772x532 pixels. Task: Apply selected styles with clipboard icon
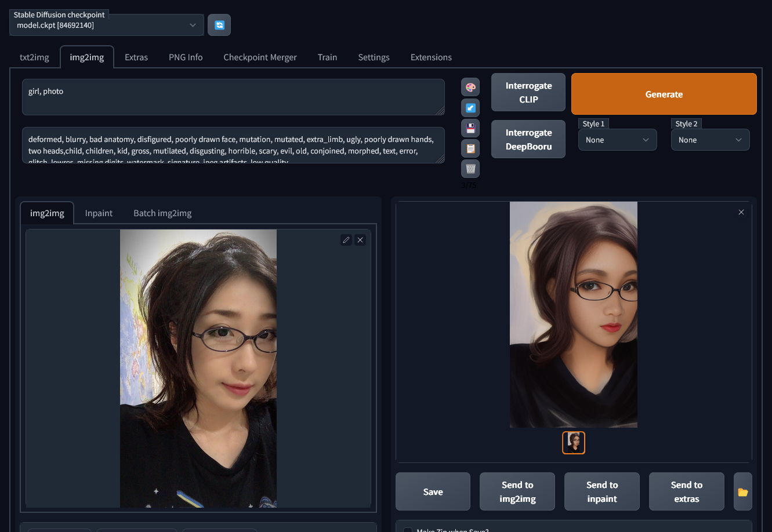click(470, 148)
